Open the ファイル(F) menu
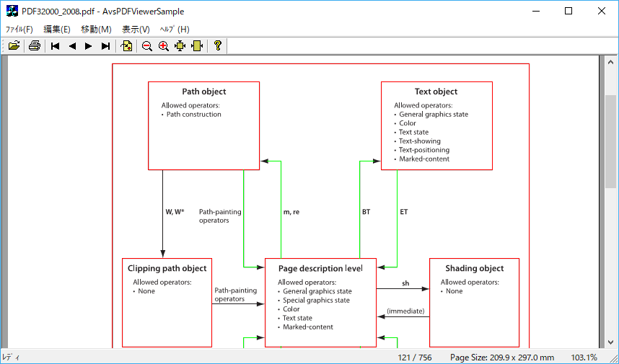 (19, 30)
